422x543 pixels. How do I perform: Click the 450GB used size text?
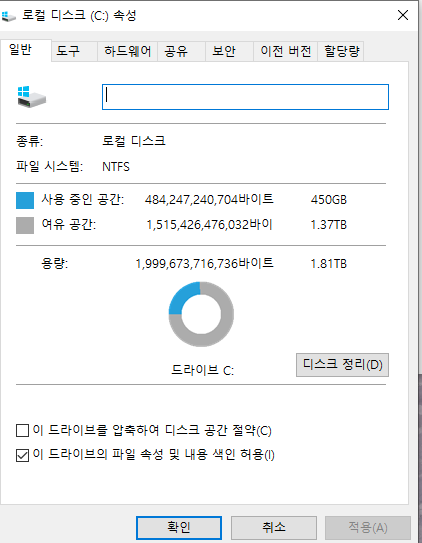pos(329,200)
